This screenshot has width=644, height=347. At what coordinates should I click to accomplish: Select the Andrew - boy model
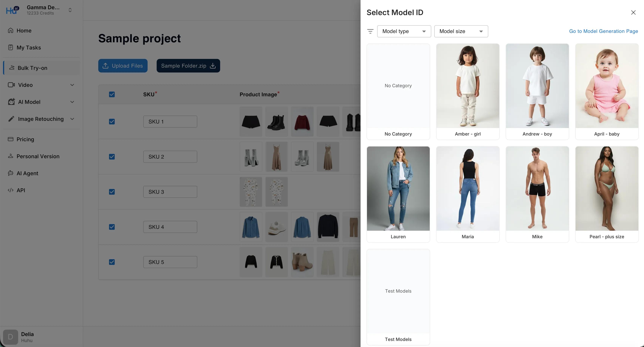click(x=537, y=92)
